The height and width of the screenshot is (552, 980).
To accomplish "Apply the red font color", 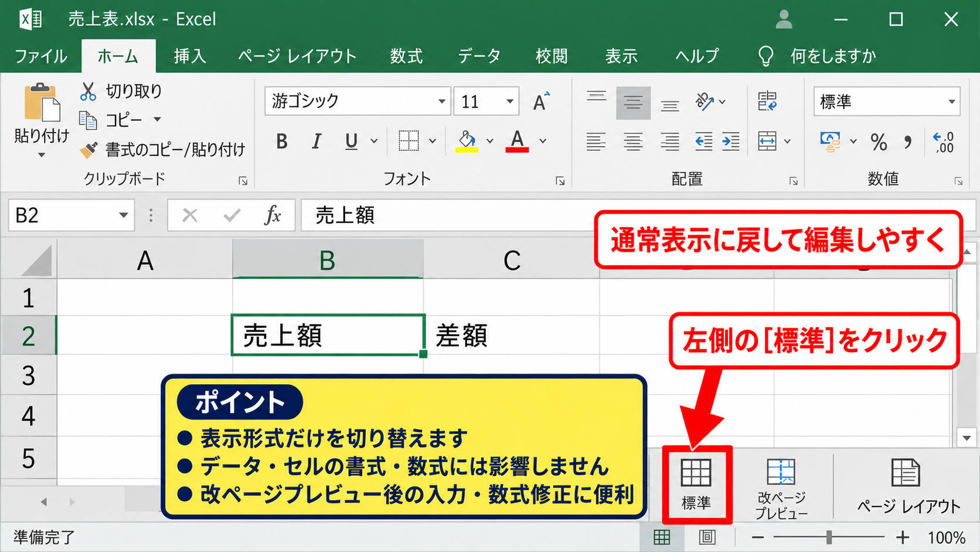I will coord(517,141).
